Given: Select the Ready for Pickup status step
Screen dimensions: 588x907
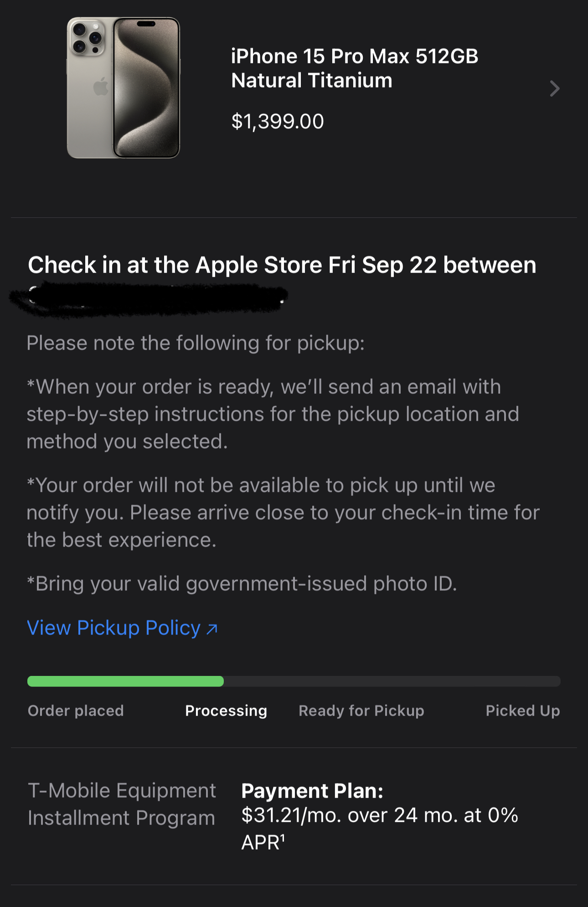Looking at the screenshot, I should pyautogui.click(x=361, y=711).
